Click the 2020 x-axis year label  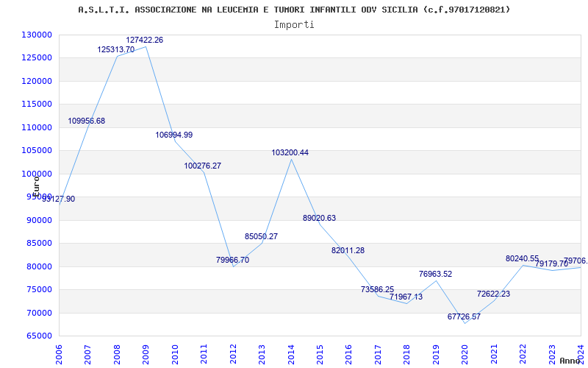[465, 354]
